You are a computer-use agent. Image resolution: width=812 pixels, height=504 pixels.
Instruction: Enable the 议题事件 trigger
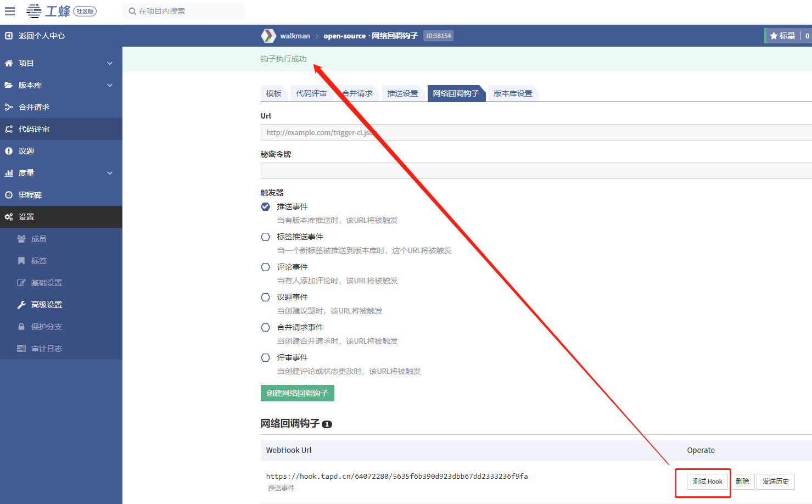coord(266,297)
